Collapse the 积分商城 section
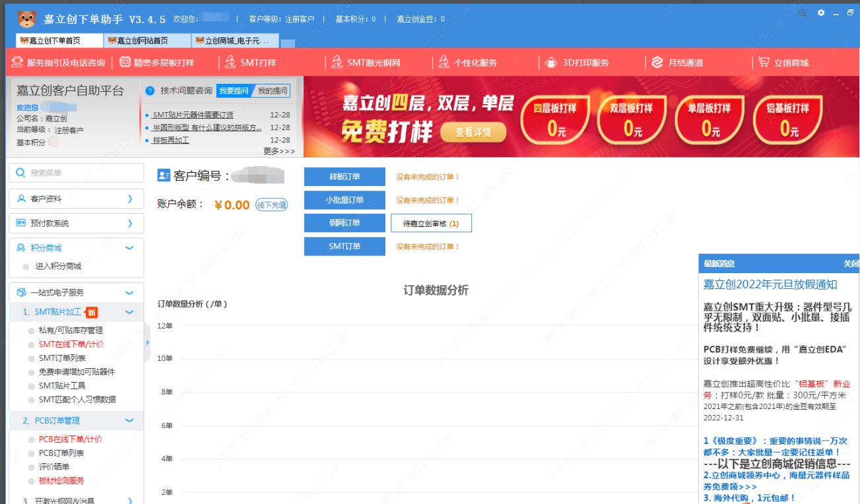This screenshot has width=860, height=504. pos(129,248)
